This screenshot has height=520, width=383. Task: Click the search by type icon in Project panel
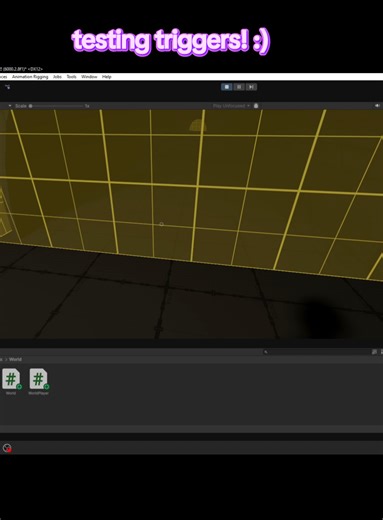pos(374,352)
